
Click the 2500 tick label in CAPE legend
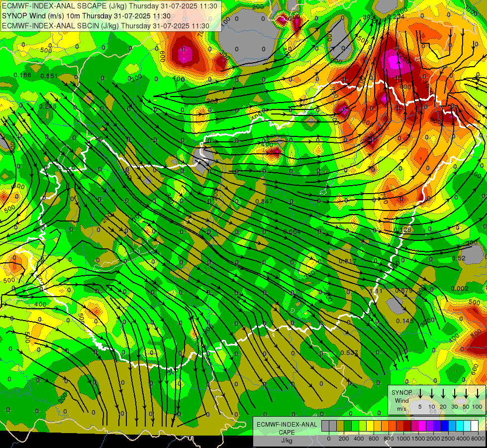point(448,439)
